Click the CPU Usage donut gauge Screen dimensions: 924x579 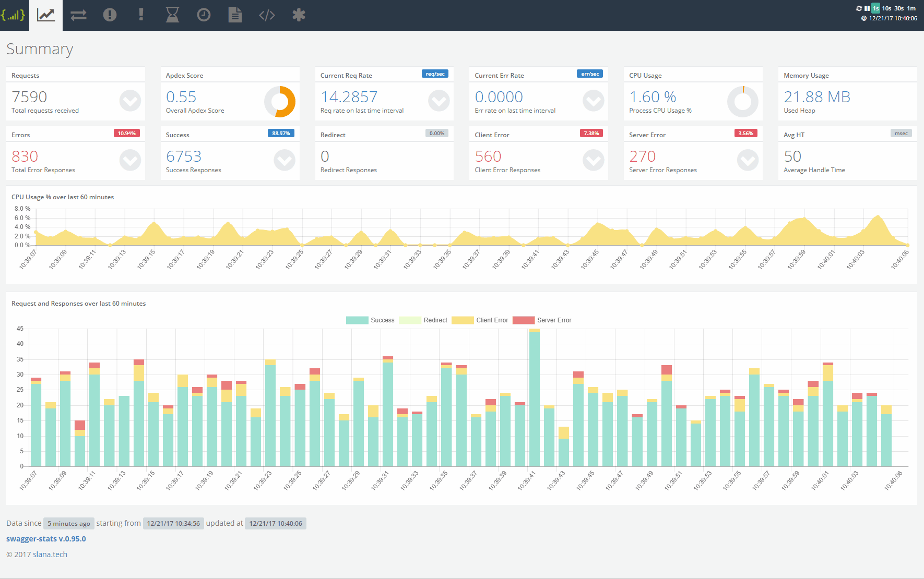click(743, 101)
